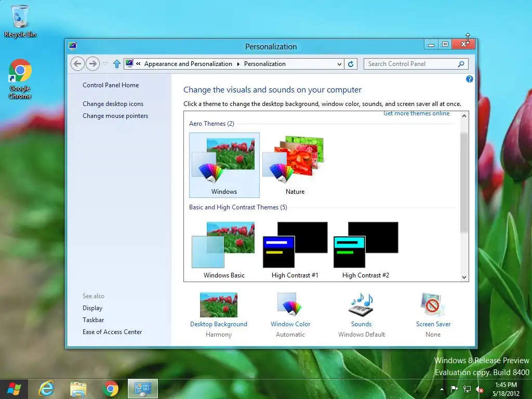
Task: Click the Personalization breadcrumb segment
Action: coord(265,64)
